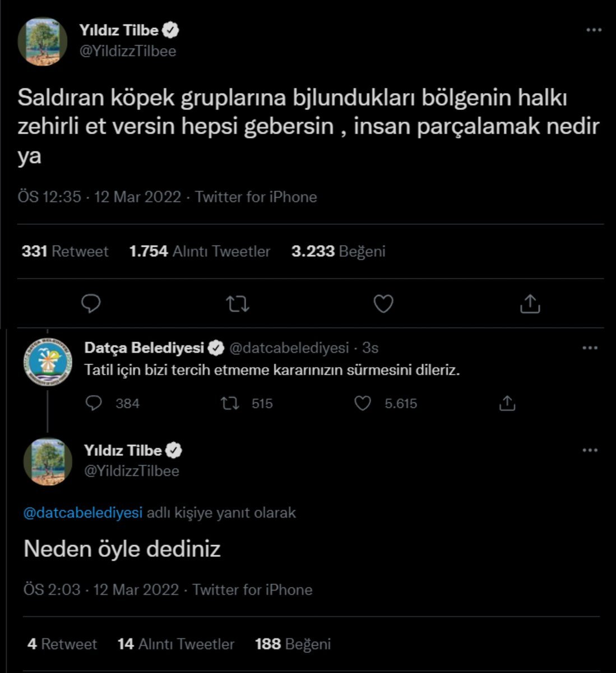View the 331 Retweet list
Viewport: 616px width, 673px height.
(x=65, y=251)
